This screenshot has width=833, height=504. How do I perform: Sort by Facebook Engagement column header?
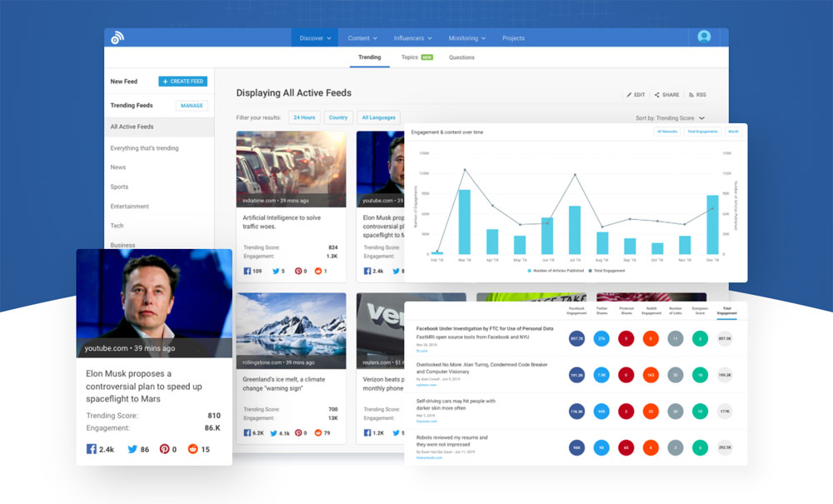(x=576, y=311)
